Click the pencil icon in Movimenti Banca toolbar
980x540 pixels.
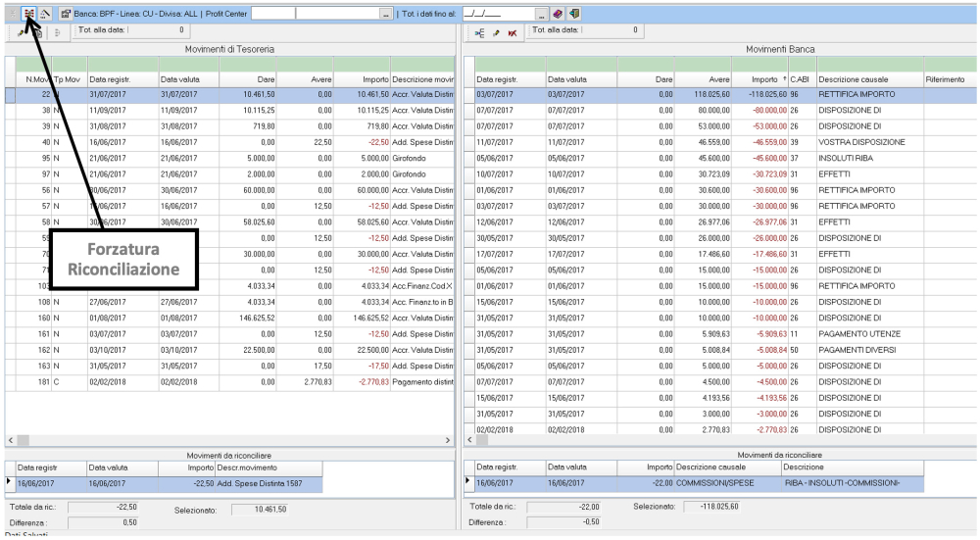point(497,34)
